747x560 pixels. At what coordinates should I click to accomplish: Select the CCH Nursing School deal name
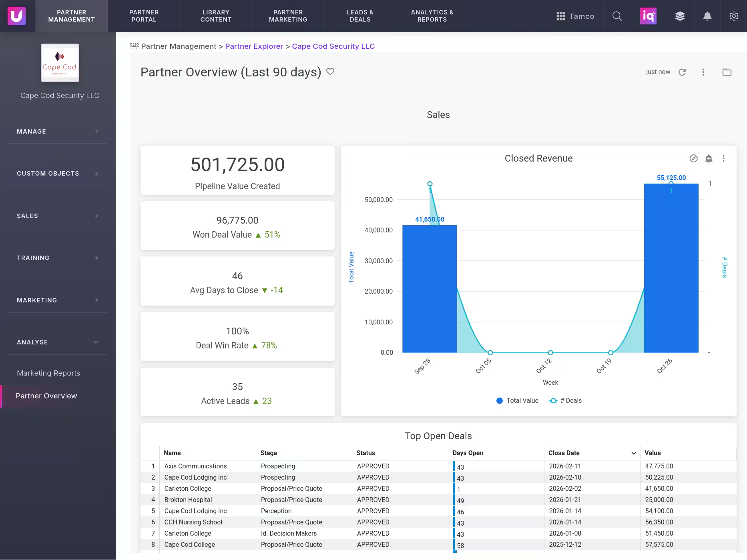click(x=193, y=522)
